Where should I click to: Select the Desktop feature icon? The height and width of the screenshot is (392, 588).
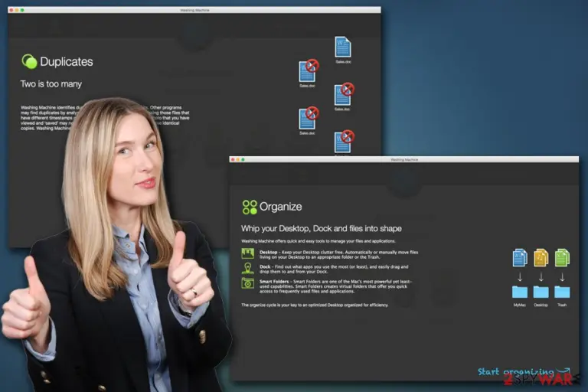pyautogui.click(x=247, y=254)
